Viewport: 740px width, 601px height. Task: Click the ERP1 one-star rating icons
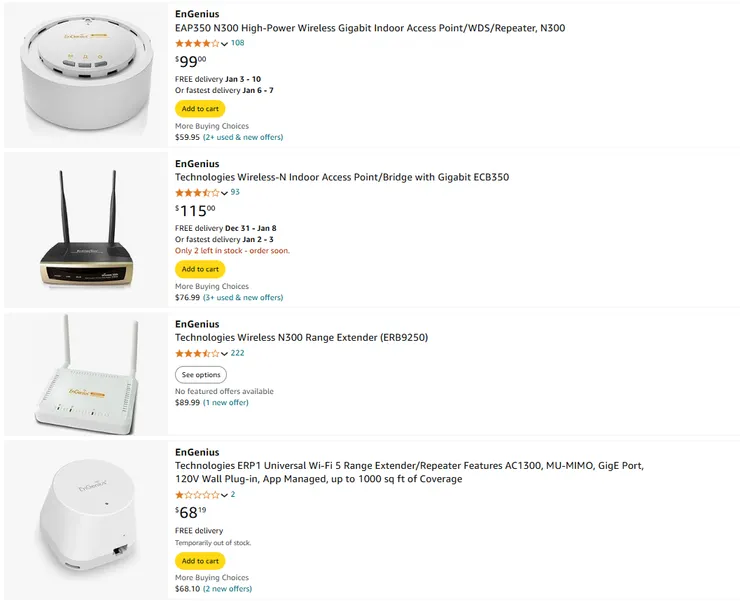click(x=197, y=494)
